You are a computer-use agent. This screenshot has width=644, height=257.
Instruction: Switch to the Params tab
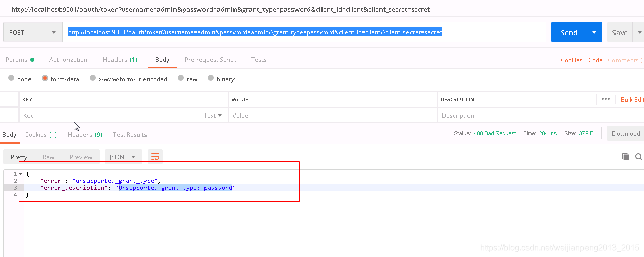(19, 60)
